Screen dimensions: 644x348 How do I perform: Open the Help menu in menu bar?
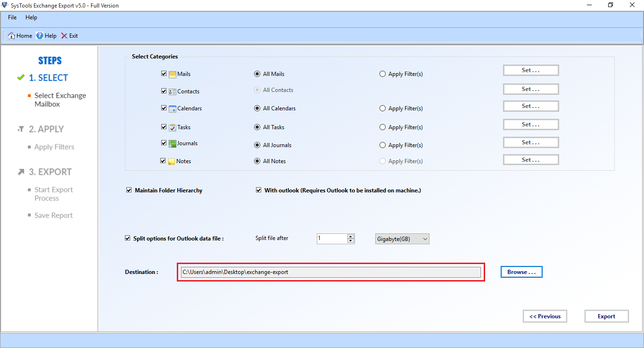click(31, 17)
